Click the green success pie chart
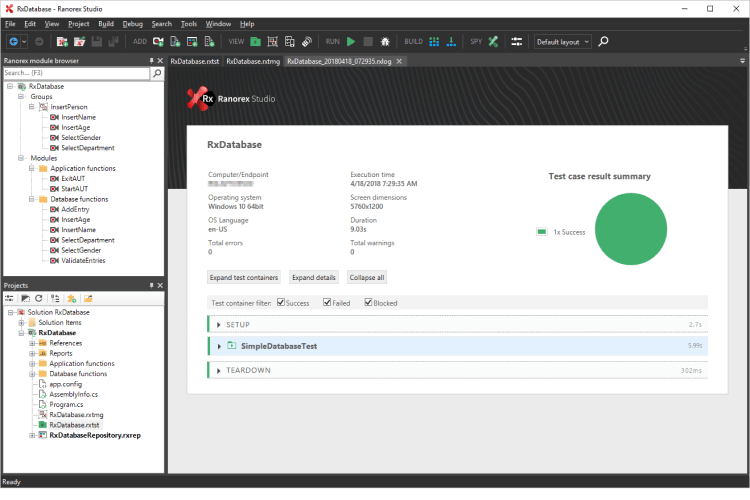The width and height of the screenshot is (750, 500). coord(630,229)
